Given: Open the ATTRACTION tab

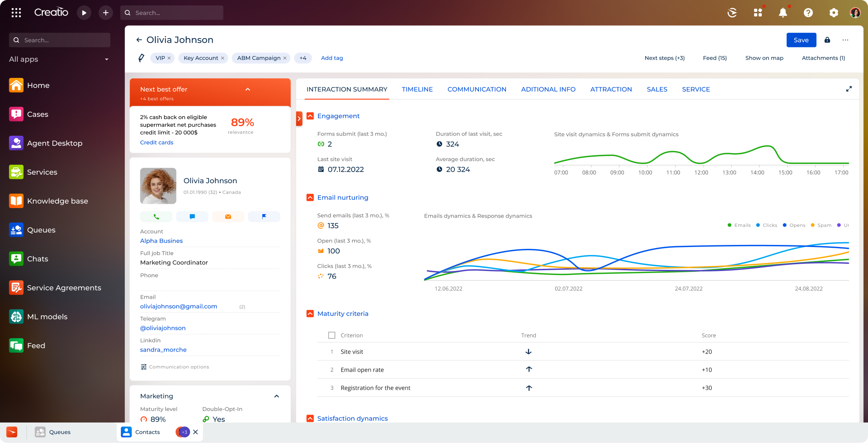Looking at the screenshot, I should [611, 89].
